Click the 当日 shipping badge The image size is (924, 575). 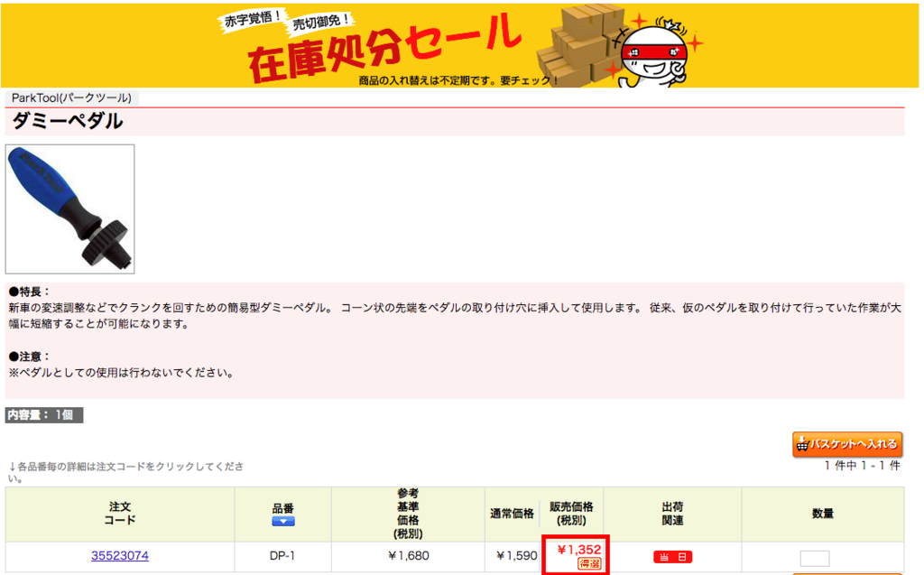click(672, 557)
